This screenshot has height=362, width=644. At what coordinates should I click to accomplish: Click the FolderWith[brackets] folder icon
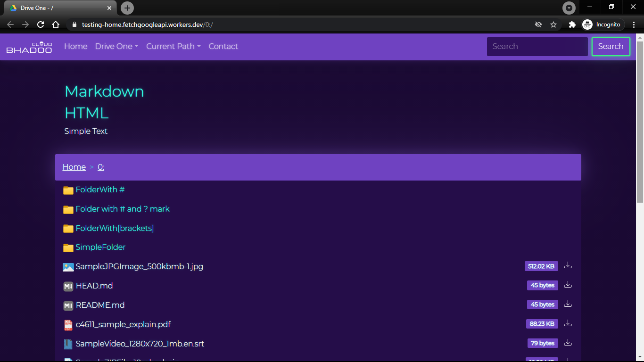pyautogui.click(x=68, y=229)
